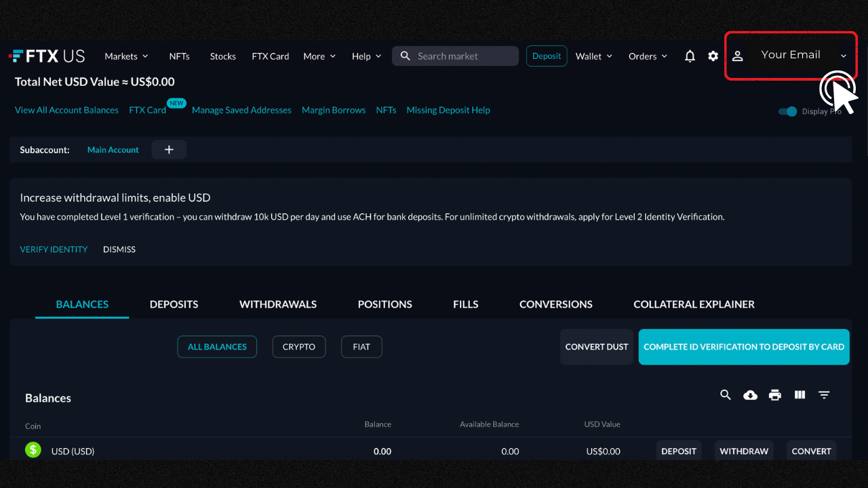Switch to the Conversions tab
This screenshot has width=868, height=488.
pyautogui.click(x=556, y=304)
